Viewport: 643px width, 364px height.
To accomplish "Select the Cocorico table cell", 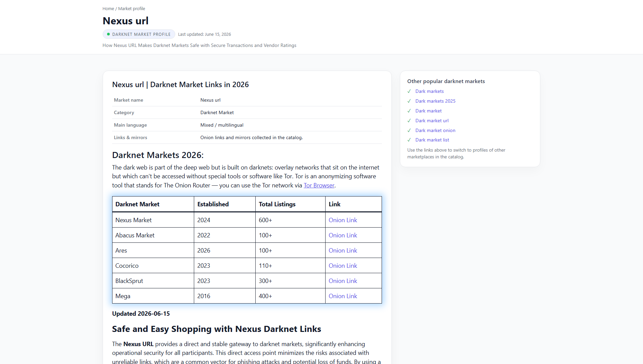I will pos(153,266).
